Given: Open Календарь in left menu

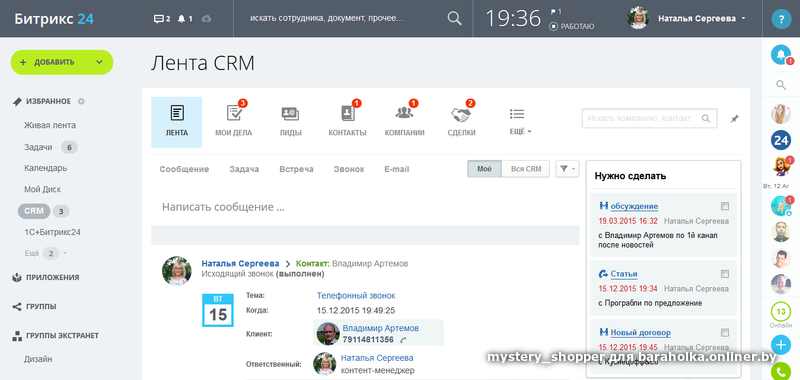Looking at the screenshot, I should tap(45, 168).
